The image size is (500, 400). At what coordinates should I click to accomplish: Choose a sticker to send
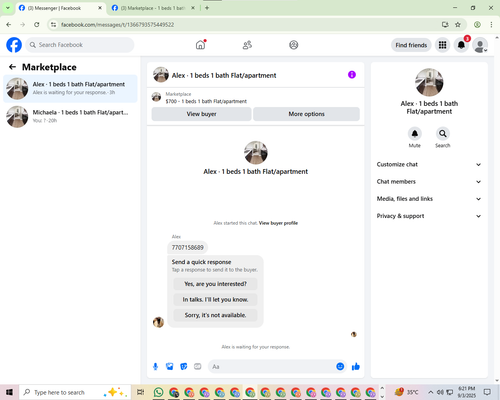[x=184, y=367]
